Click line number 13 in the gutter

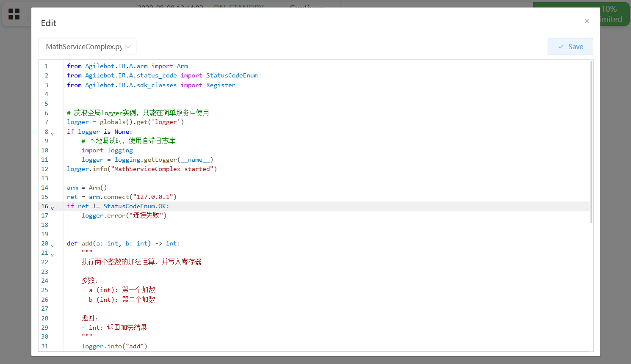click(x=45, y=178)
